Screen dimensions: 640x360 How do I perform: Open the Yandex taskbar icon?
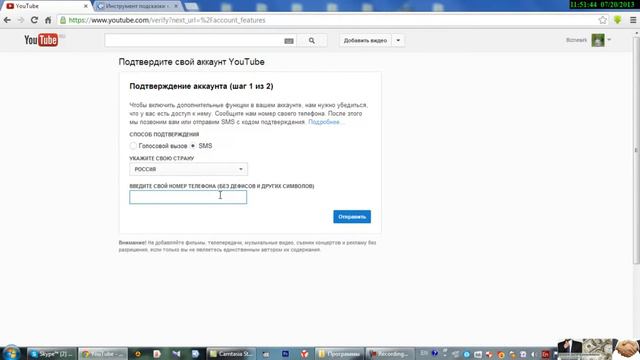click(304, 354)
